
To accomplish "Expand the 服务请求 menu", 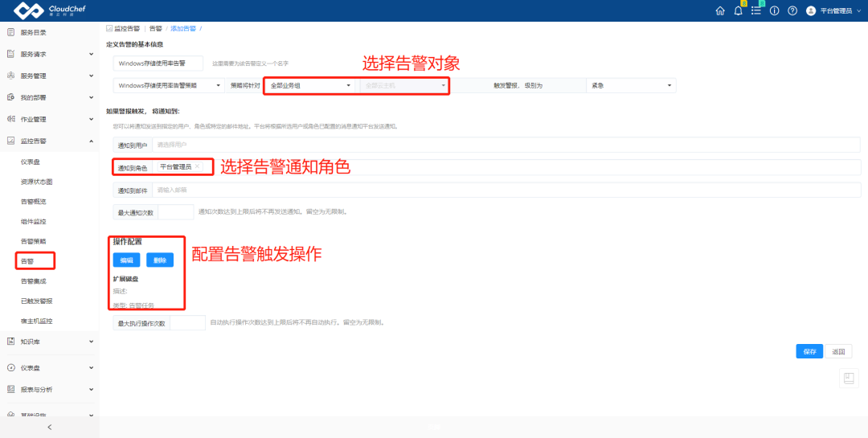I will [92, 55].
